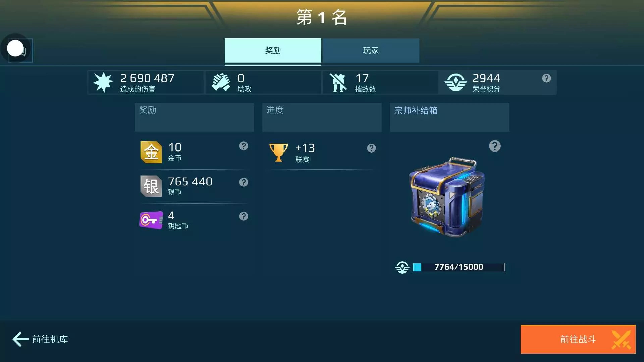This screenshot has height=362, width=644.
Task: Open help for the 宗师补给箱 crate
Action: pyautogui.click(x=495, y=146)
